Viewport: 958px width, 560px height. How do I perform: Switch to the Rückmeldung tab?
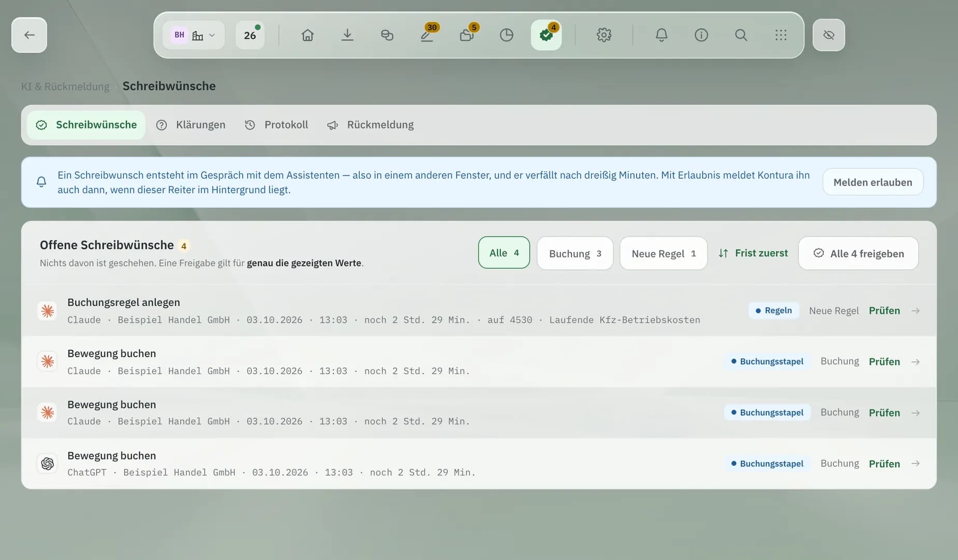tap(371, 125)
